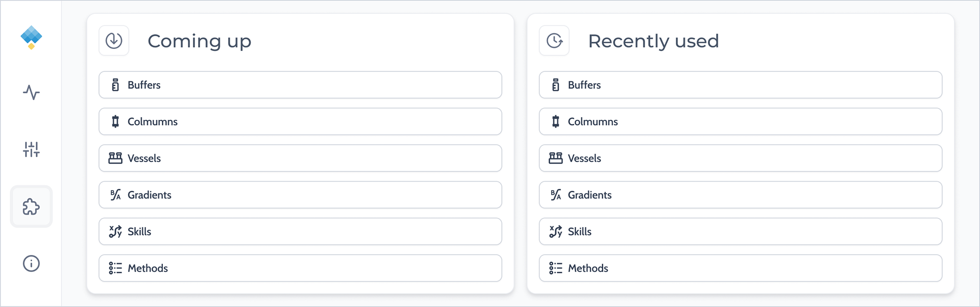Image resolution: width=980 pixels, height=307 pixels.
Task: Select Colmumns in Recently used
Action: [x=741, y=121]
